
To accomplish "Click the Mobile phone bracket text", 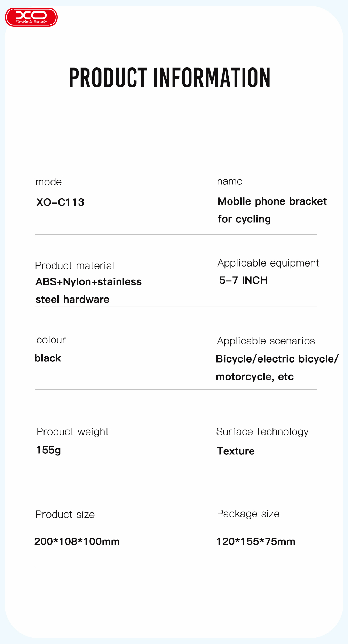I will (x=272, y=201).
